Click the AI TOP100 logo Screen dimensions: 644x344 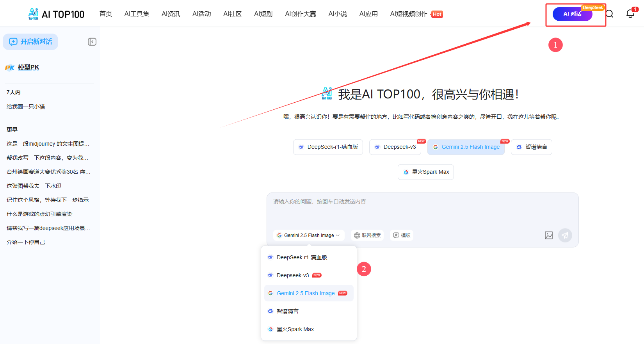click(x=56, y=14)
